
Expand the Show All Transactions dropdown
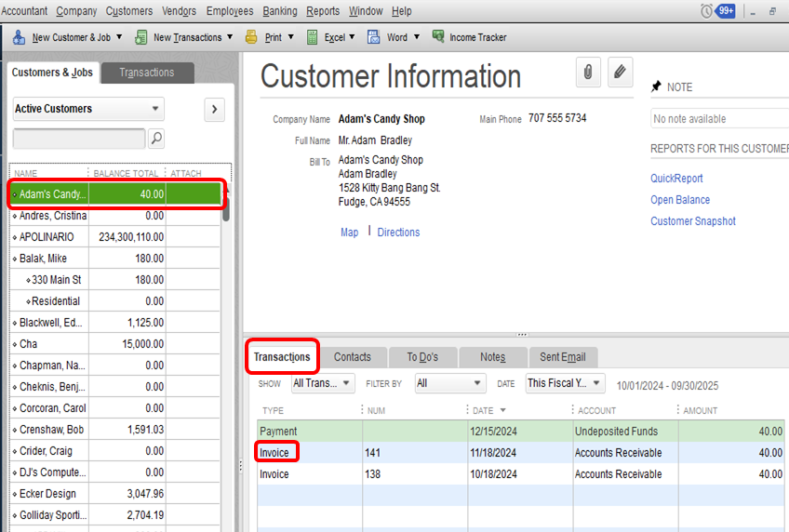click(x=322, y=383)
